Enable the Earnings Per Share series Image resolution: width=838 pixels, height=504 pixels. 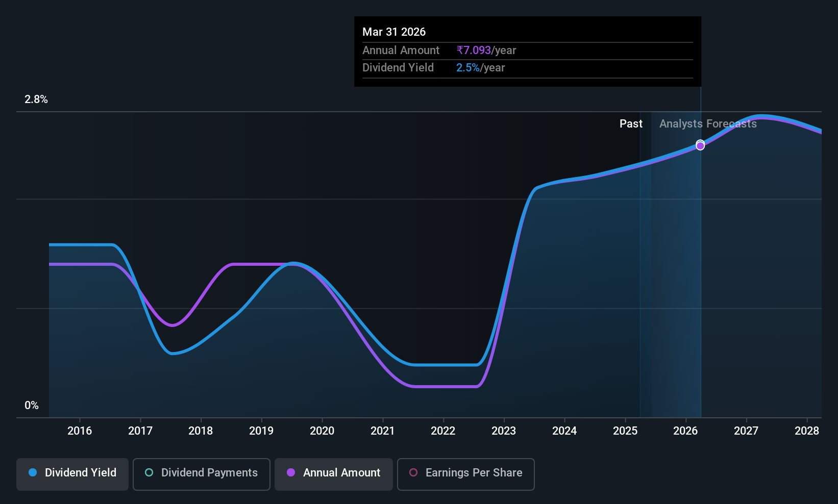(466, 474)
